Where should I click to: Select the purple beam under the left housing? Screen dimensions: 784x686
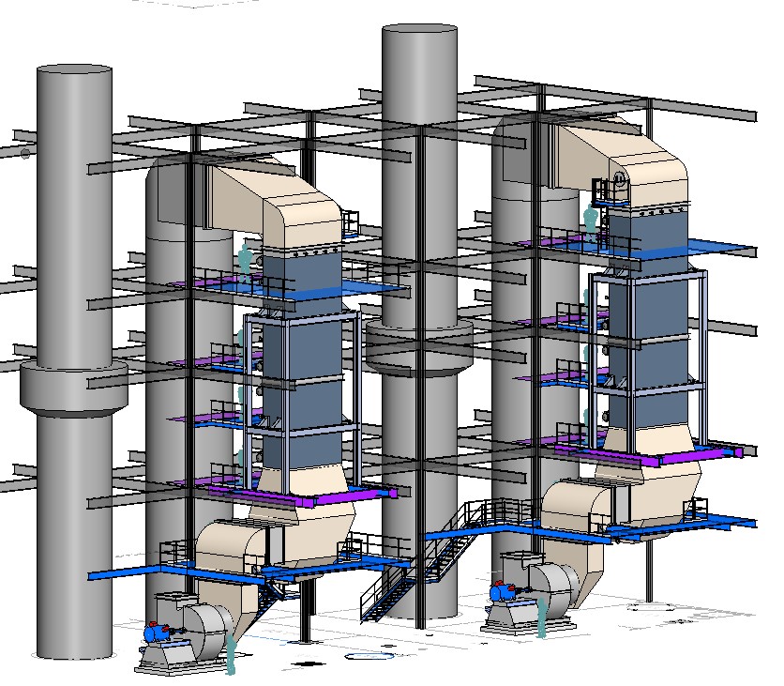(300, 495)
